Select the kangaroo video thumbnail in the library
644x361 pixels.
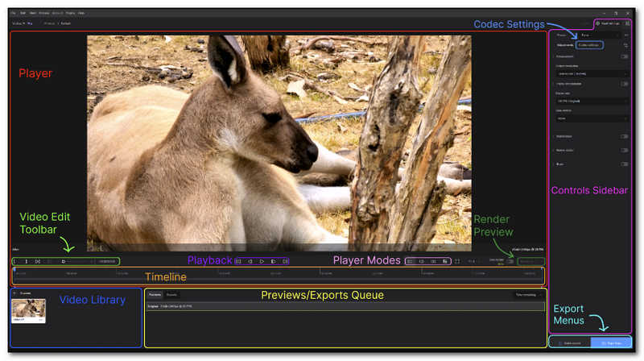28,310
